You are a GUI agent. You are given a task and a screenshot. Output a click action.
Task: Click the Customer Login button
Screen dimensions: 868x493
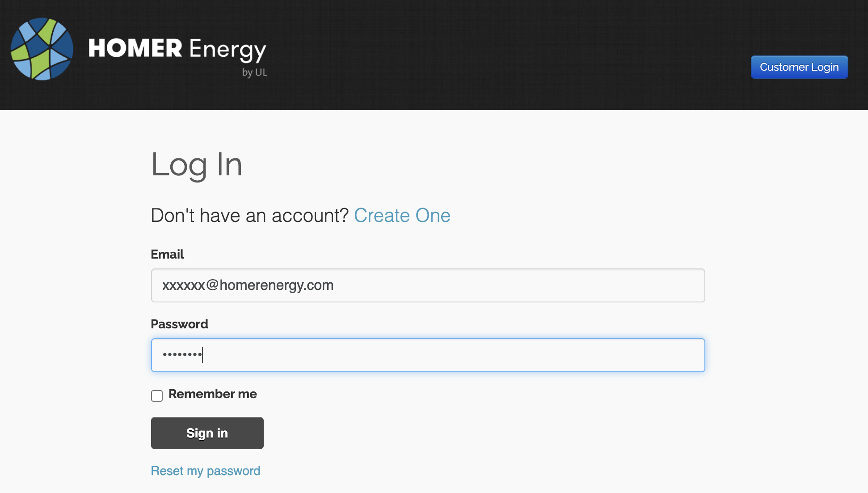tap(799, 67)
